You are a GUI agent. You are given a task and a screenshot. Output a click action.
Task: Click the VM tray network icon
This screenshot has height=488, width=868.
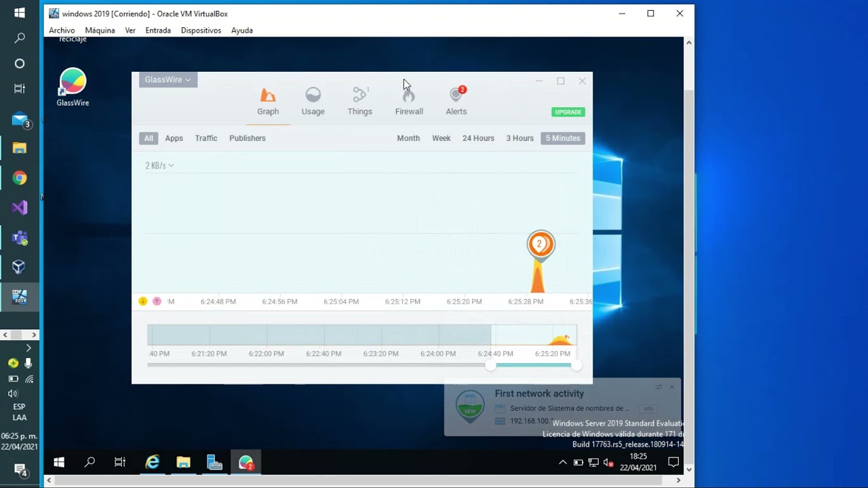593,463
